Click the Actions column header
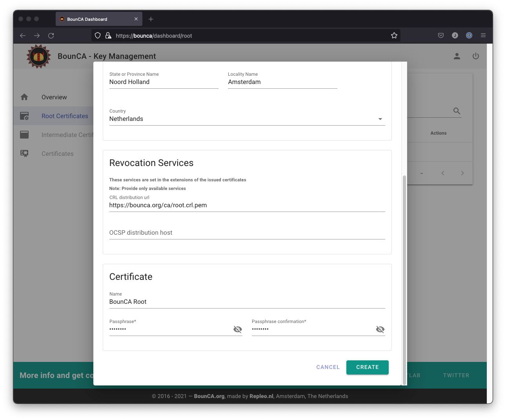The image size is (506, 420). pyautogui.click(x=439, y=133)
